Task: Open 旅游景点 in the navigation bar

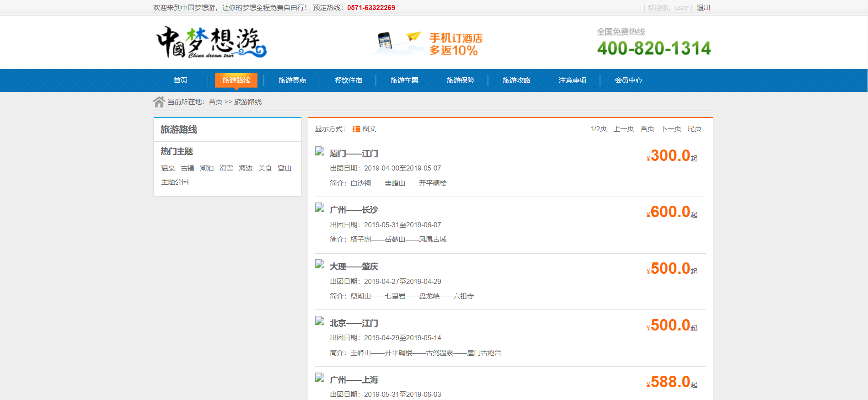Action: pyautogui.click(x=292, y=80)
